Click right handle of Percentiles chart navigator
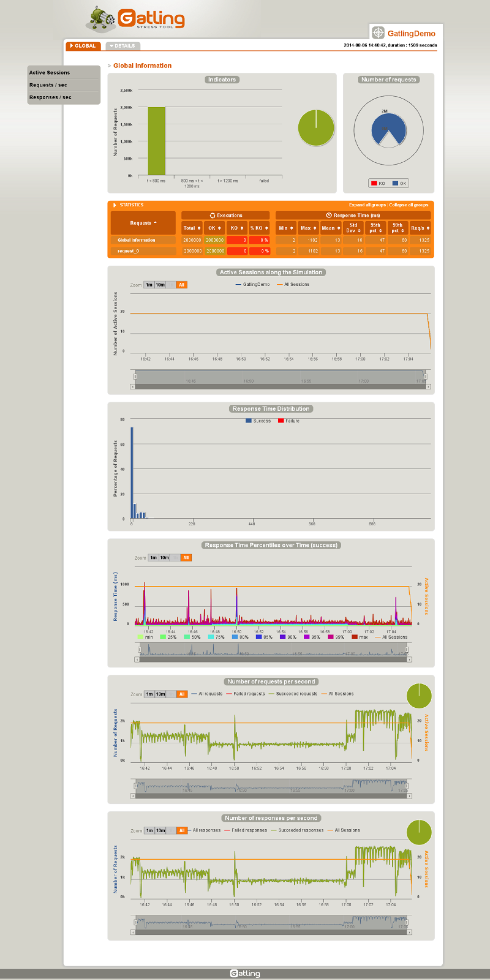Image resolution: width=490 pixels, height=980 pixels. [407, 650]
